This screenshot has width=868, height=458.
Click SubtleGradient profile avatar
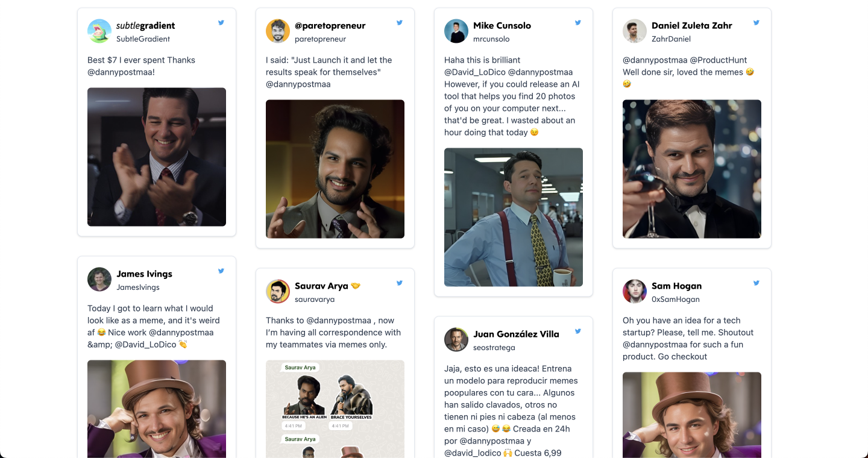[99, 31]
